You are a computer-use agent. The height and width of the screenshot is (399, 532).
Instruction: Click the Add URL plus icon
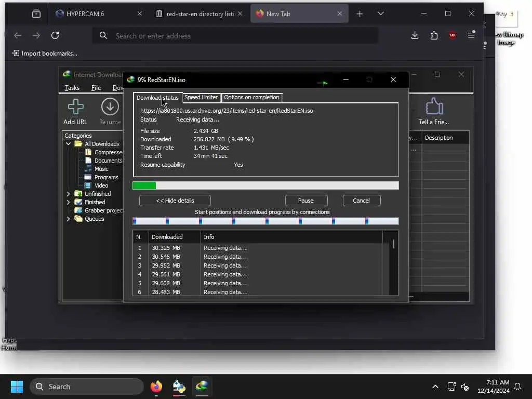(x=75, y=107)
